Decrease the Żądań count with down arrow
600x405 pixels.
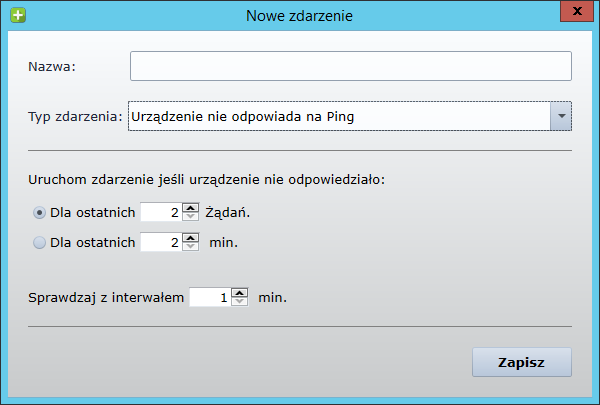[191, 217]
